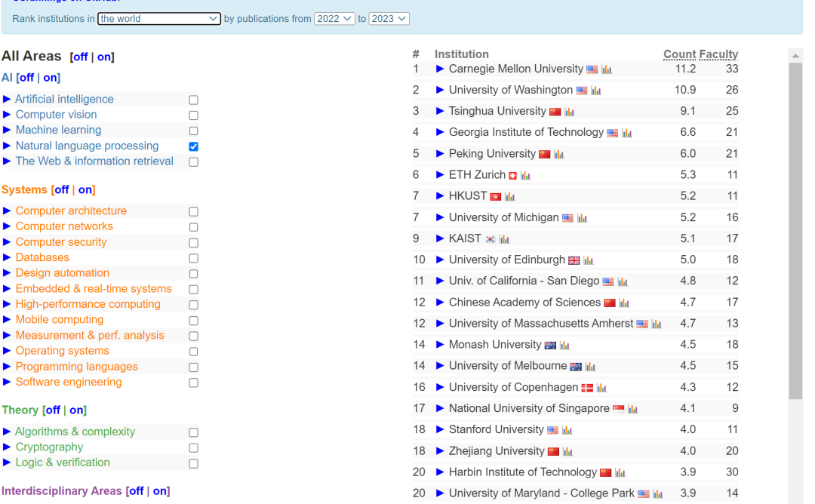Open chart icon for Carnegie Mellon University
Screen dimensions: 815x504
tap(607, 69)
